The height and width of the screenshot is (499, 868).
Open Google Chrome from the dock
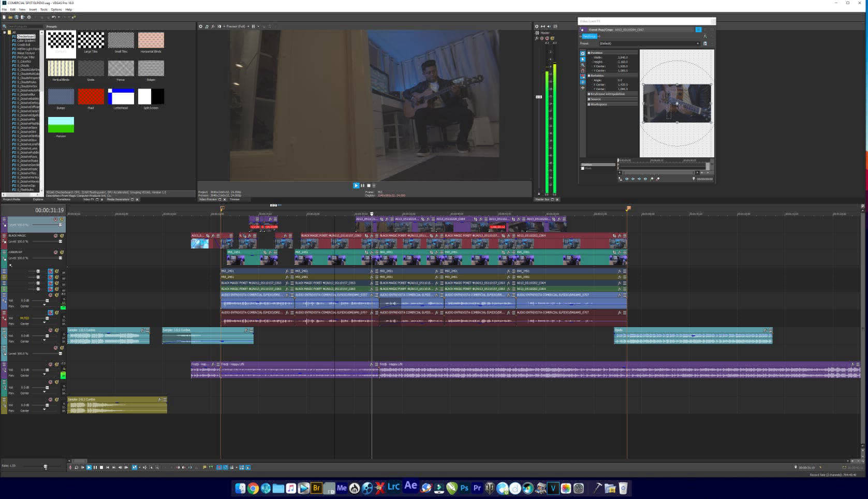[253, 488]
